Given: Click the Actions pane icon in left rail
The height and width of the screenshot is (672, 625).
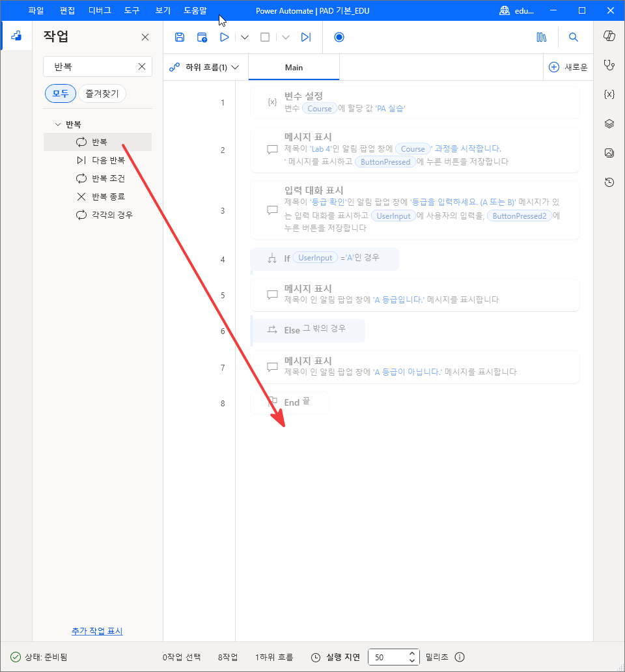Looking at the screenshot, I should click(16, 36).
